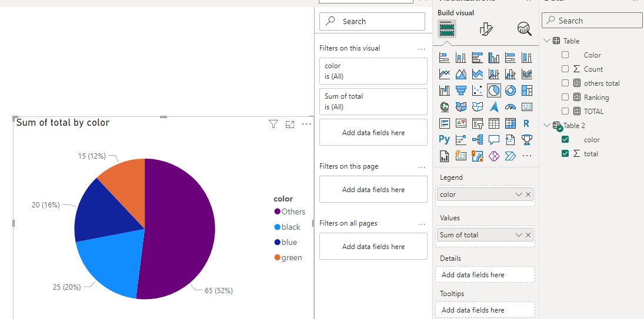Select the Python visual

tap(445, 139)
